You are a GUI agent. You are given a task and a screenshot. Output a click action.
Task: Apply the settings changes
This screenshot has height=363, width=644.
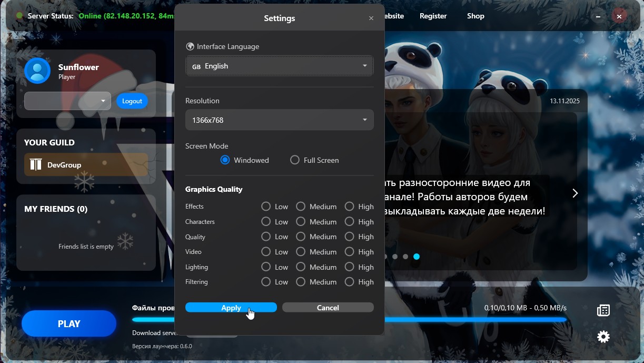(x=231, y=308)
